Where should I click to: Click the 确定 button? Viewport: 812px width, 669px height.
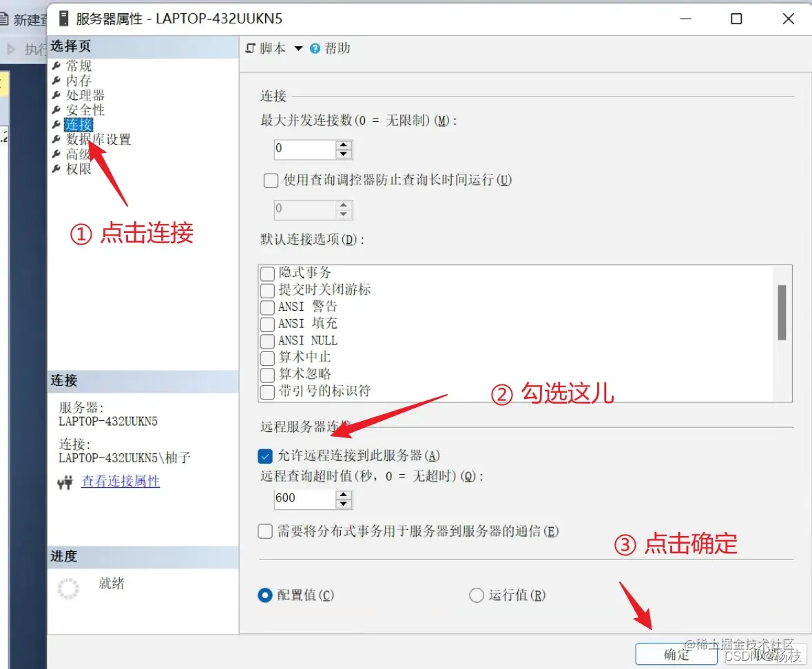click(x=676, y=655)
